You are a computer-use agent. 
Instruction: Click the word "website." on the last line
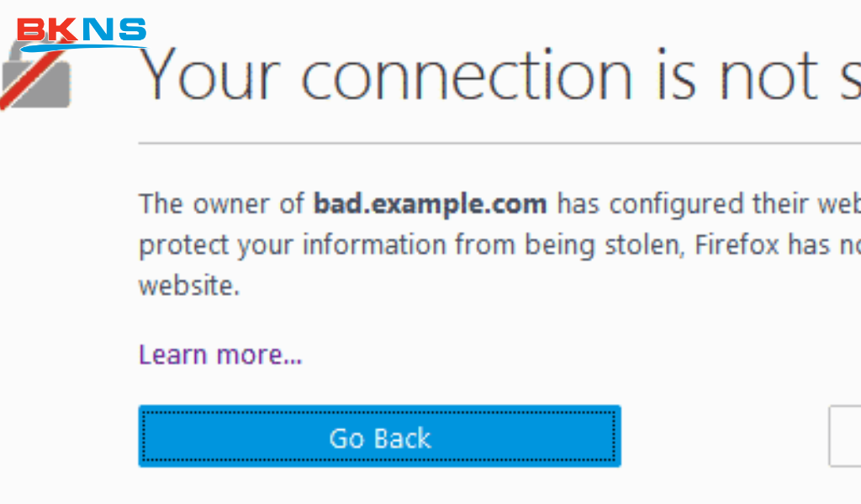189,286
